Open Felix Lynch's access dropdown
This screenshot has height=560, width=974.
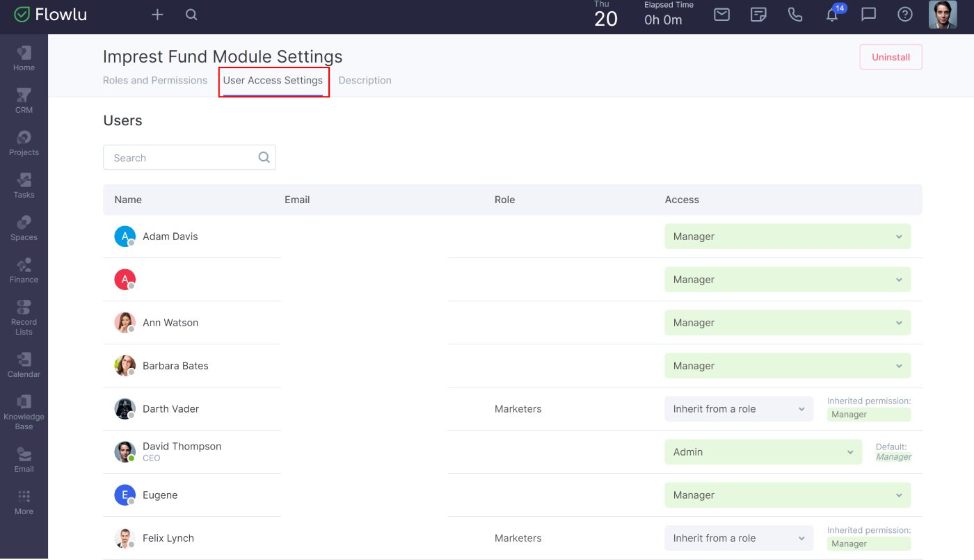pyautogui.click(x=739, y=538)
